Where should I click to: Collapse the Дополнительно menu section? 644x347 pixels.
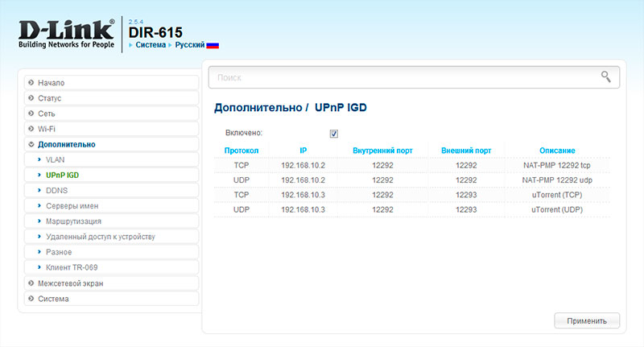(x=66, y=145)
